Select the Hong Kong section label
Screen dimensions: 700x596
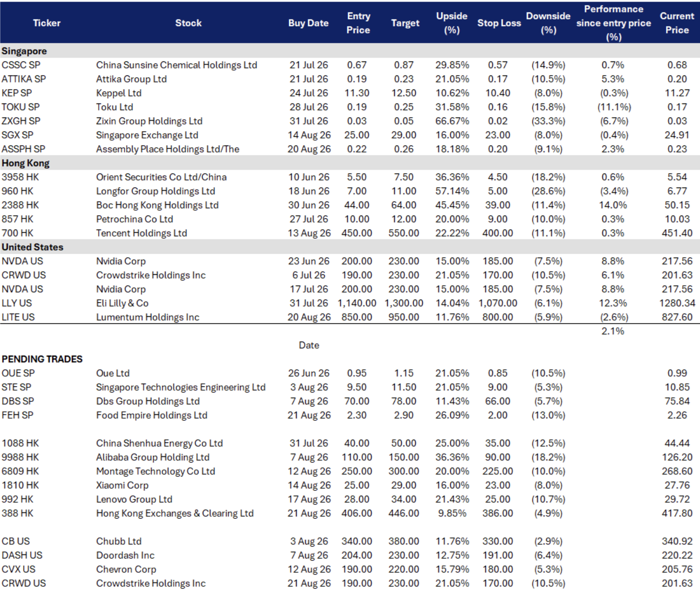click(x=25, y=163)
